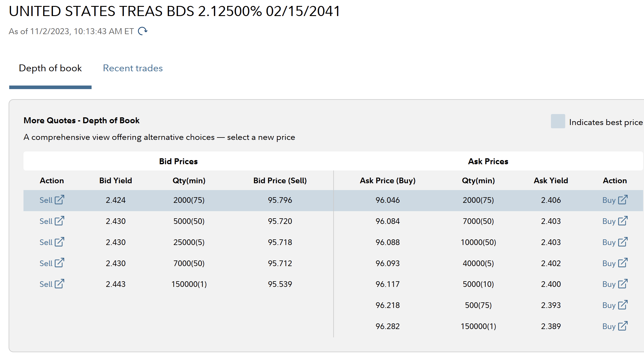Click Buy icon for ask price 96.117
Image resolution: width=644 pixels, height=354 pixels.
coord(622,284)
